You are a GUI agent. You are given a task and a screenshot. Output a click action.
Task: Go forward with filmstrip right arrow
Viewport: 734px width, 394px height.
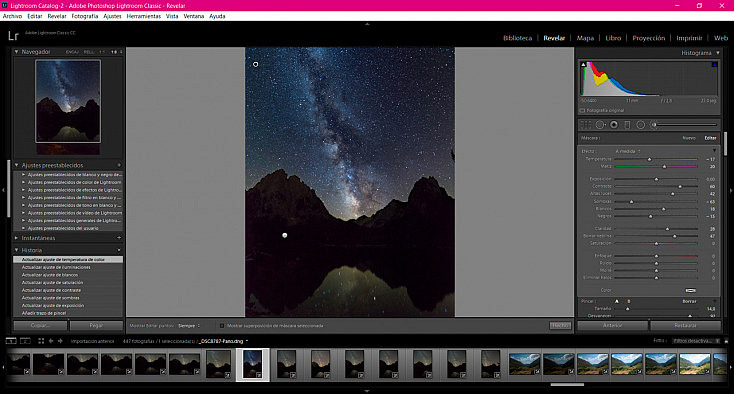click(x=60, y=341)
